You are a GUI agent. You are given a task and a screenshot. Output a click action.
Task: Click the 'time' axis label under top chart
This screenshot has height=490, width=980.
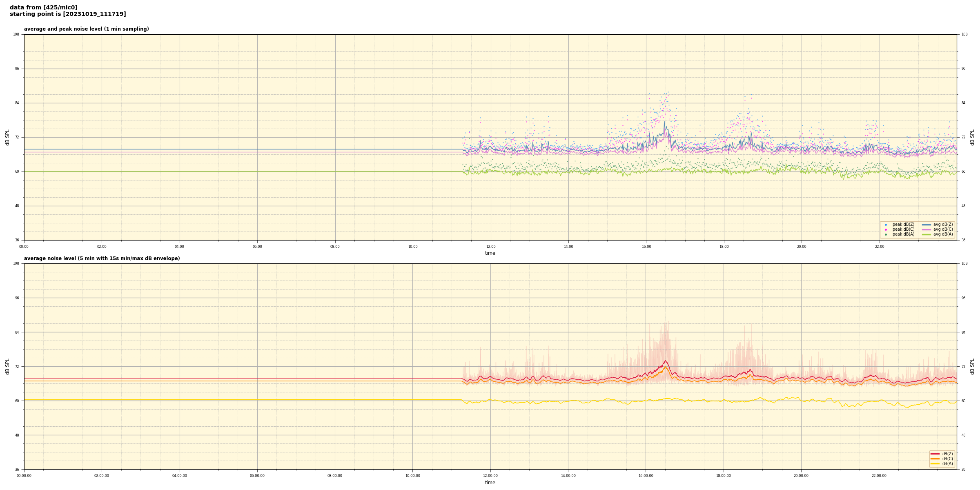coord(490,253)
